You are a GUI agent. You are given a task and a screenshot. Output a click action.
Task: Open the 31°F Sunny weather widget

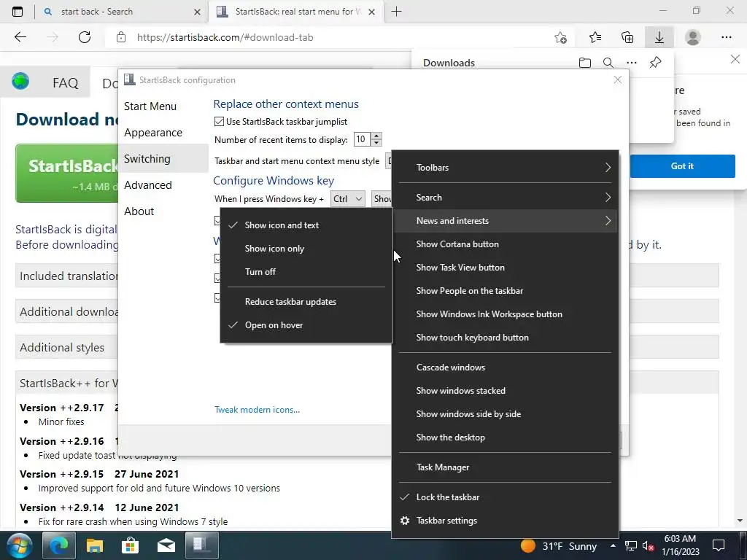point(558,546)
